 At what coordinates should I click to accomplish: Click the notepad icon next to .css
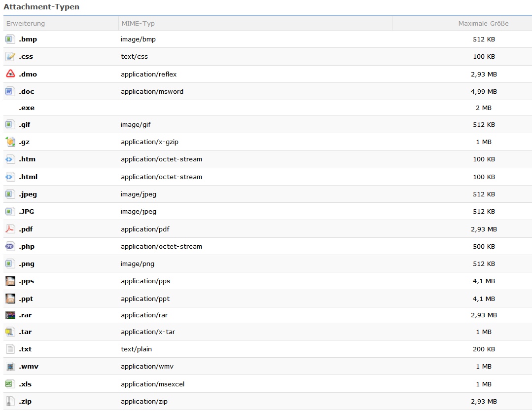[10, 56]
